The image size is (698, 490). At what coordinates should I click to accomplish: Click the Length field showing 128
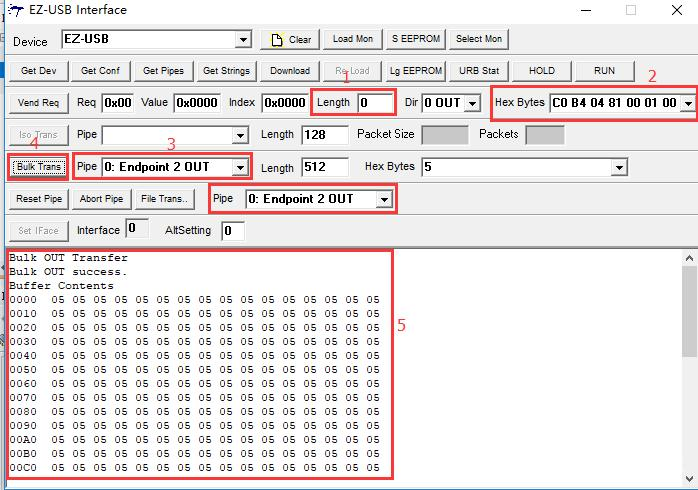pyautogui.click(x=325, y=135)
